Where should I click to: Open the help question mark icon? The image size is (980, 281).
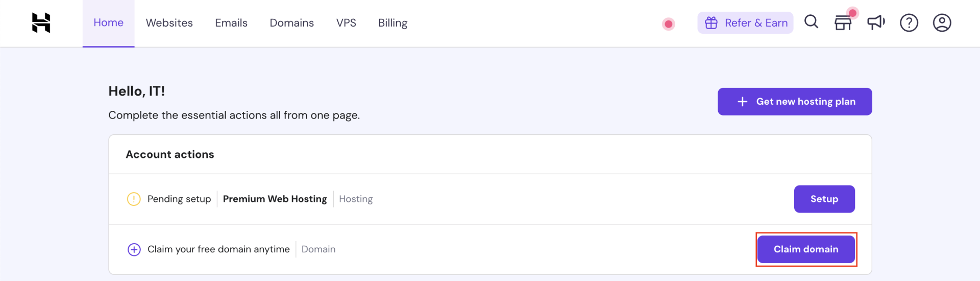click(x=909, y=23)
